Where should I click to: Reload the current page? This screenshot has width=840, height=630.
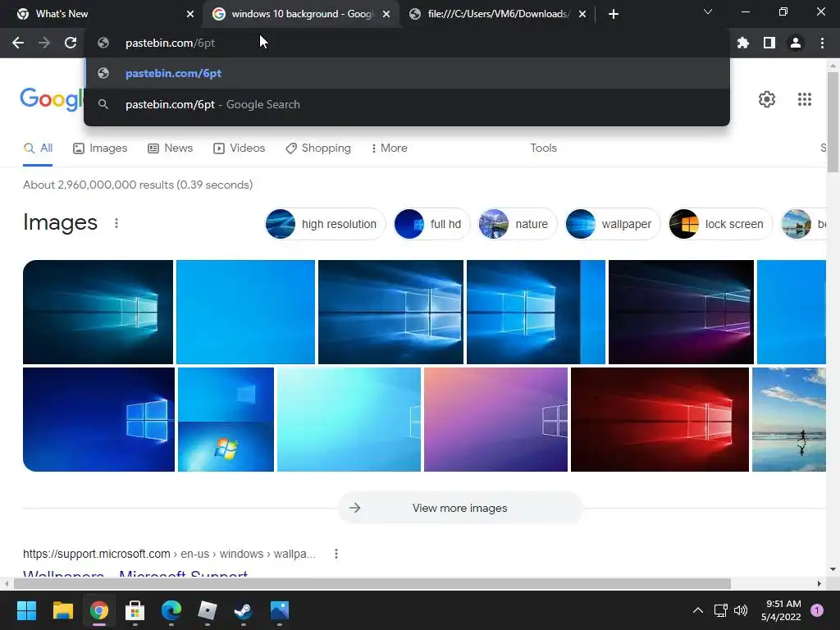tap(71, 43)
